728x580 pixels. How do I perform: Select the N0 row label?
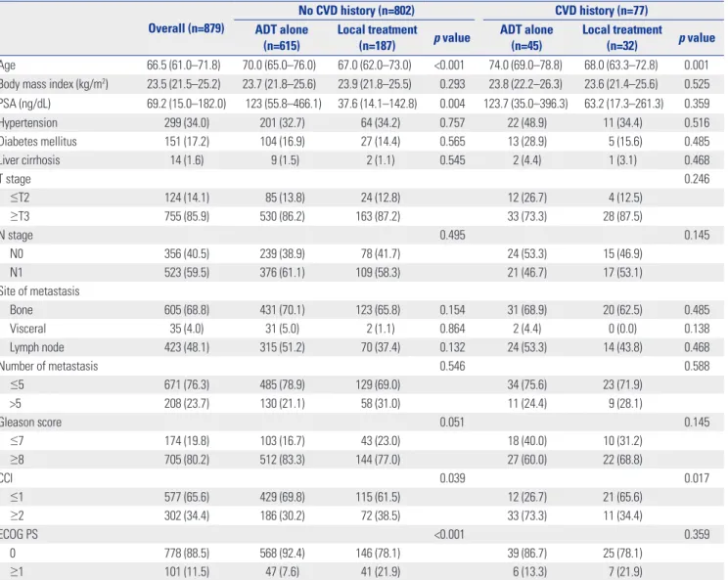coord(17,253)
